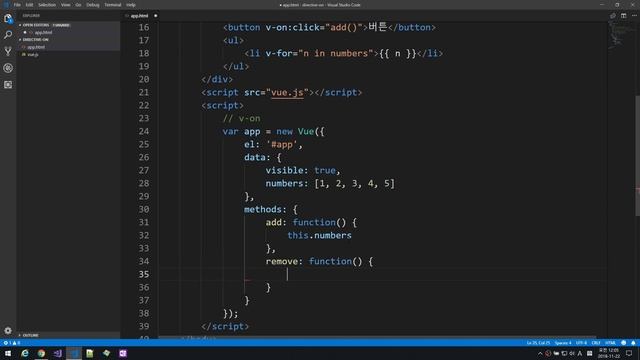640x360 pixels.
Task: Open the Extensions view in the activity bar
Action: pos(8,84)
